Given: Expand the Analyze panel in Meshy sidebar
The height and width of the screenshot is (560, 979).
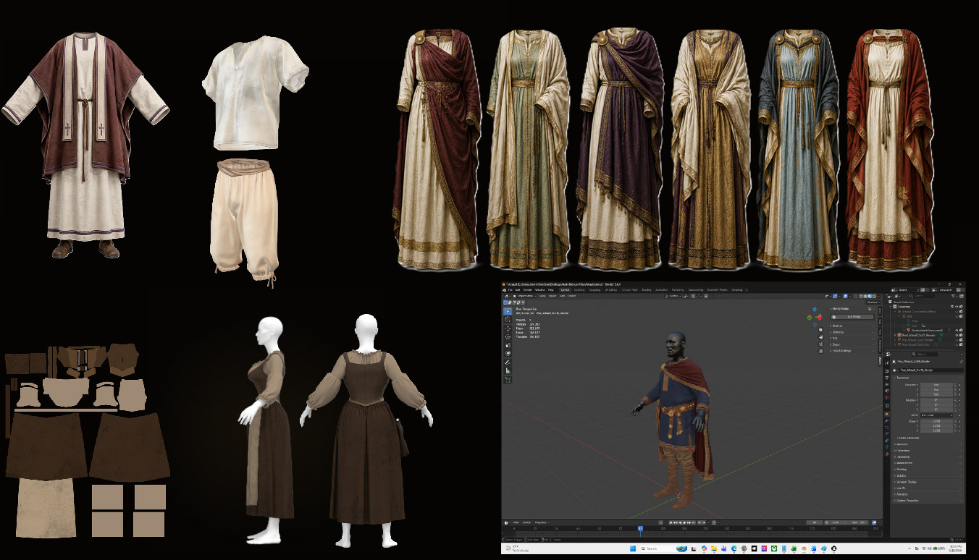Looking at the screenshot, I should (x=852, y=326).
